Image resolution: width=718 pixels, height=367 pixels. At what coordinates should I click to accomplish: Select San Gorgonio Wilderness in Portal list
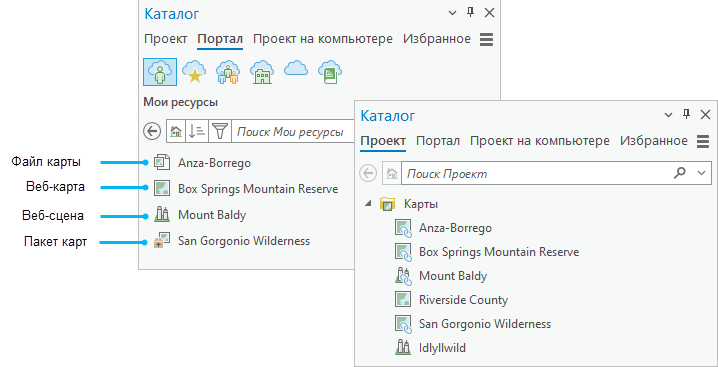point(244,241)
